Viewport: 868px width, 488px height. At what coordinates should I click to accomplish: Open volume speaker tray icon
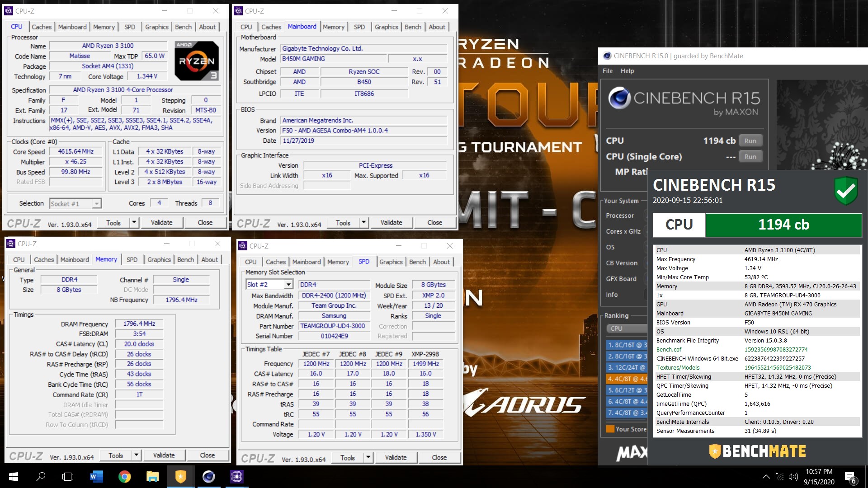(x=793, y=477)
